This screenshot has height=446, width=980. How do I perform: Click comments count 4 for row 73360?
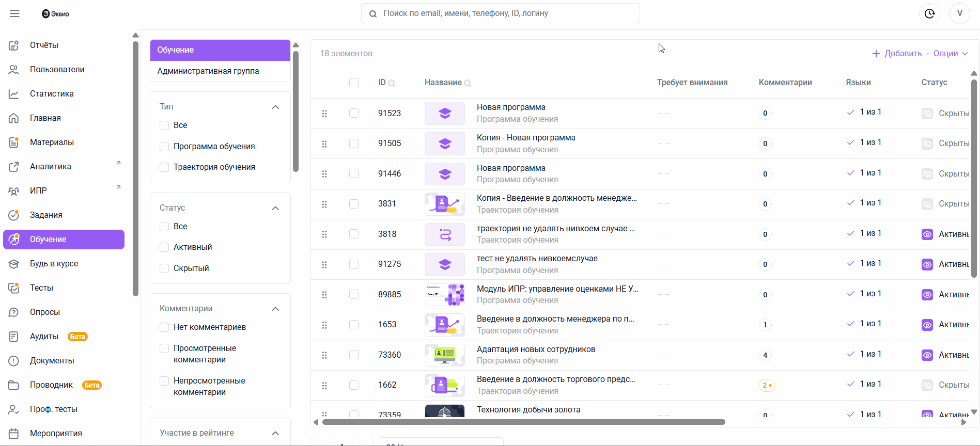tap(765, 355)
